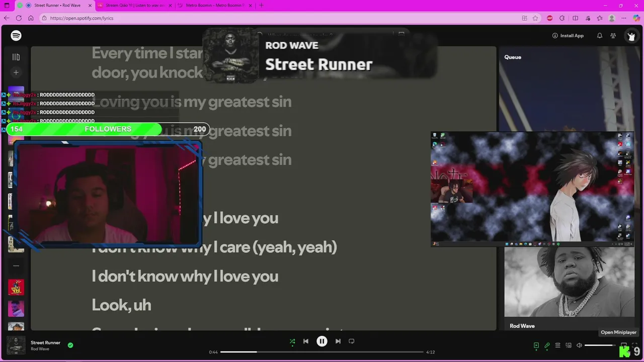Open app available grid icon in address bar
This screenshot has height=362, width=644.
[x=524, y=18]
